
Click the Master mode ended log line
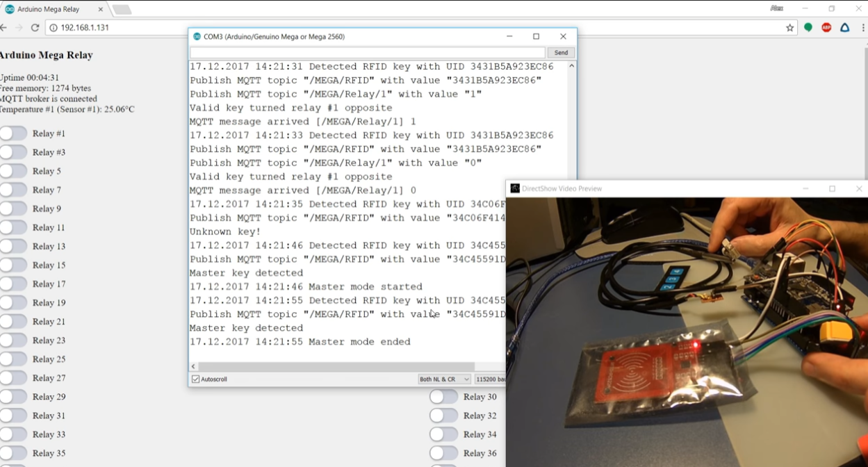[300, 342]
